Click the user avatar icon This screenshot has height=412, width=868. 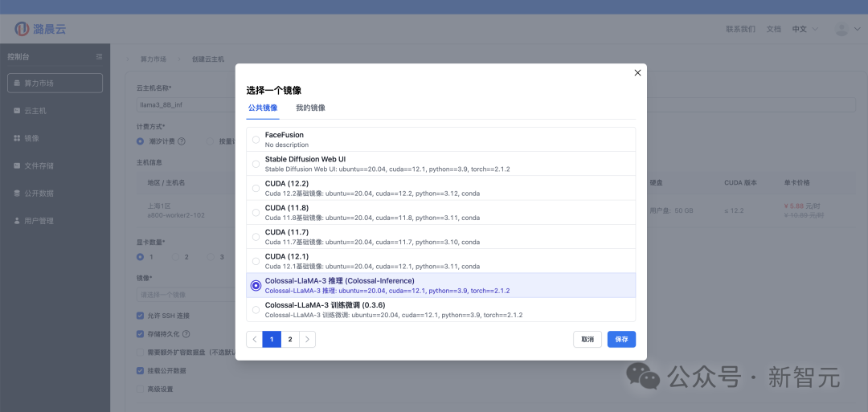pyautogui.click(x=841, y=29)
